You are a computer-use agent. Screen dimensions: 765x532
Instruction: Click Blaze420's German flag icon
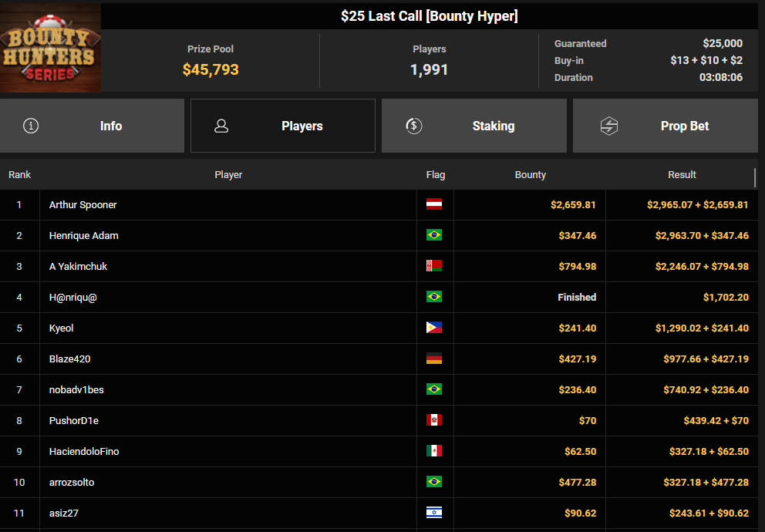click(434, 359)
